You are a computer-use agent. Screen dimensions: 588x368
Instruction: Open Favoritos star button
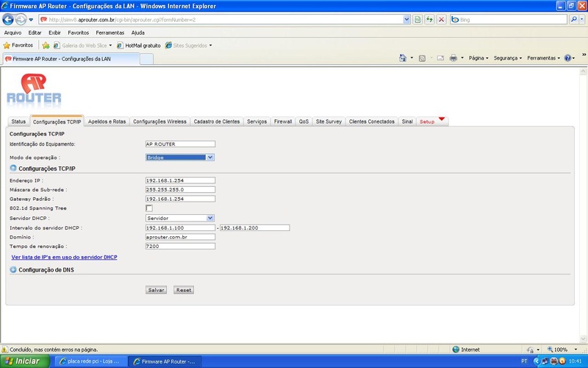(x=18, y=46)
